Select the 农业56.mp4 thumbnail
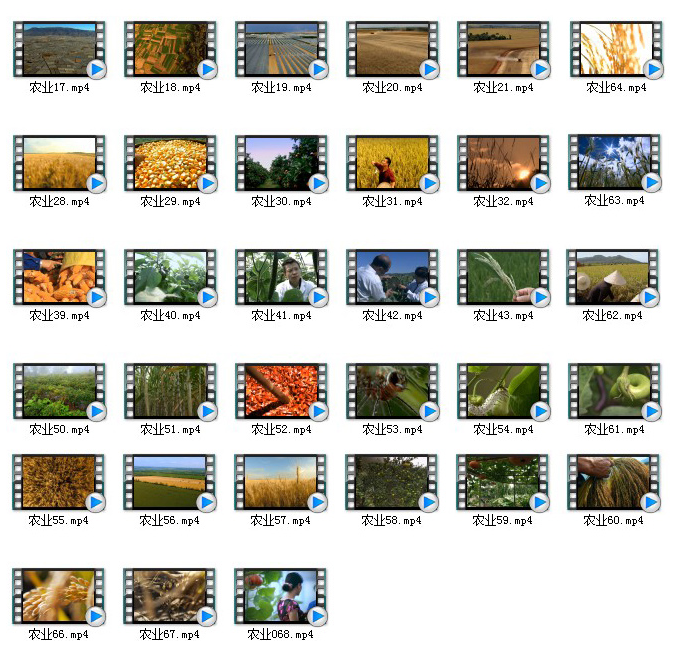 click(170, 483)
